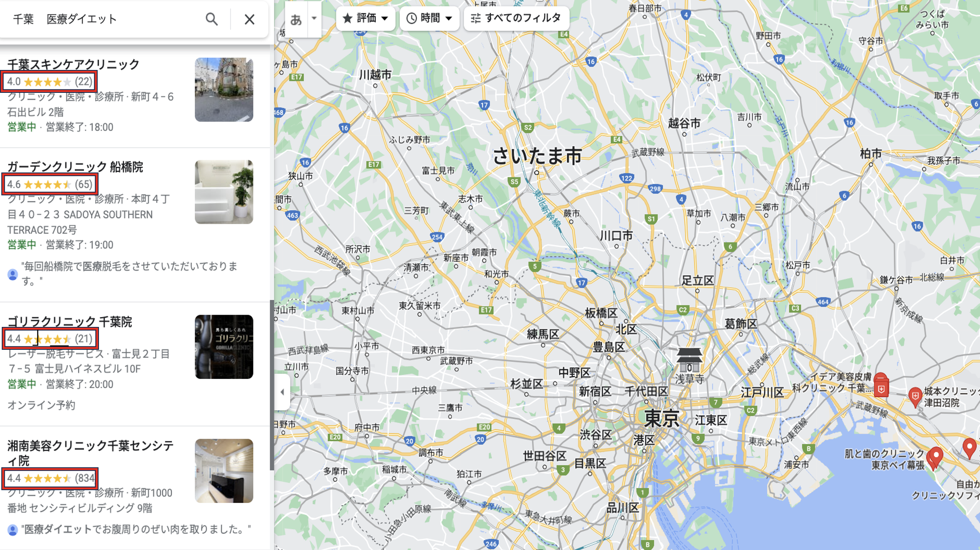The height and width of the screenshot is (550, 980).
Task: Click the results list scrollbar
Action: click(272, 385)
